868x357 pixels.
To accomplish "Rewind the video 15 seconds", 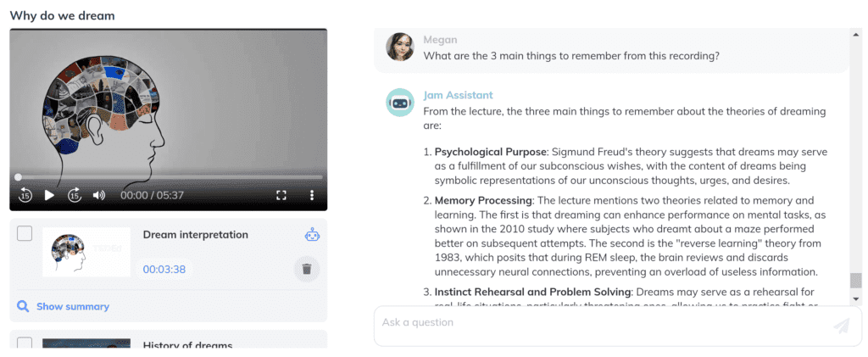I will tap(25, 195).
